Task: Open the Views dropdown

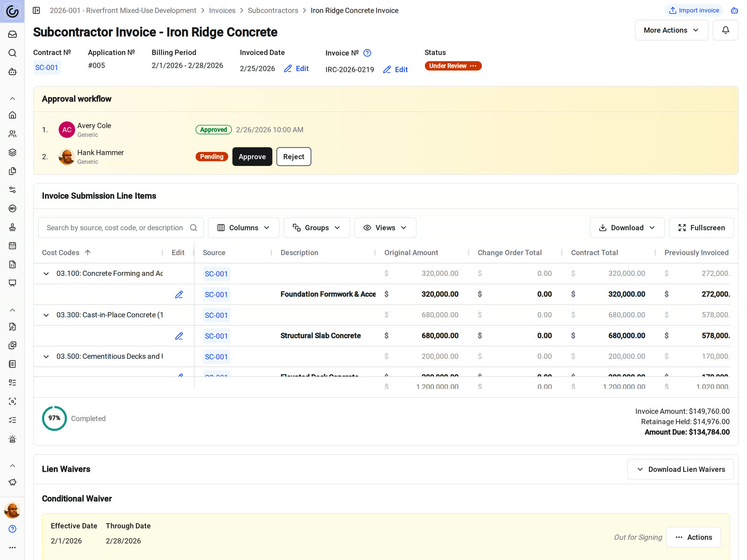Action: point(385,228)
